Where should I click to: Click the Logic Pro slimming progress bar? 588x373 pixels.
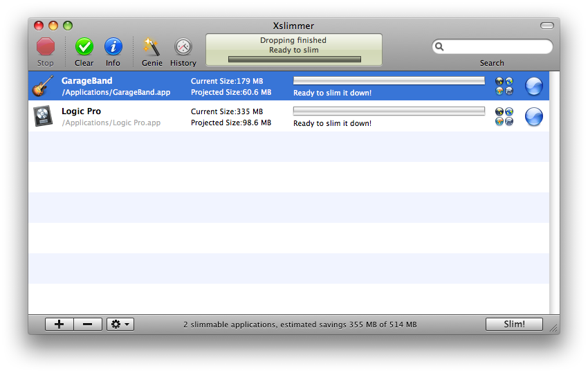point(389,111)
